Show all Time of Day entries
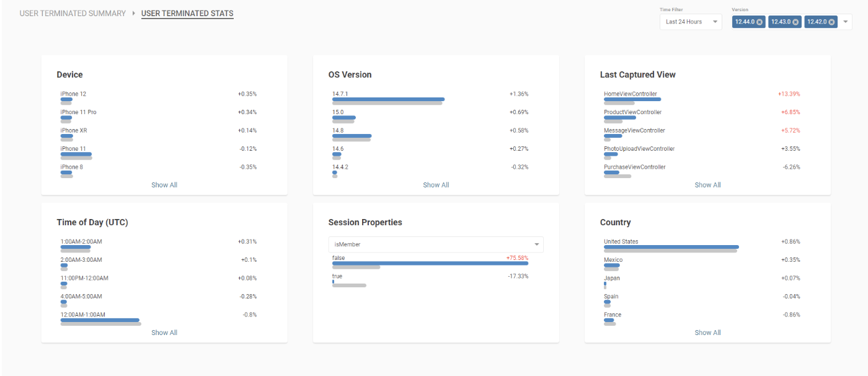 click(164, 333)
